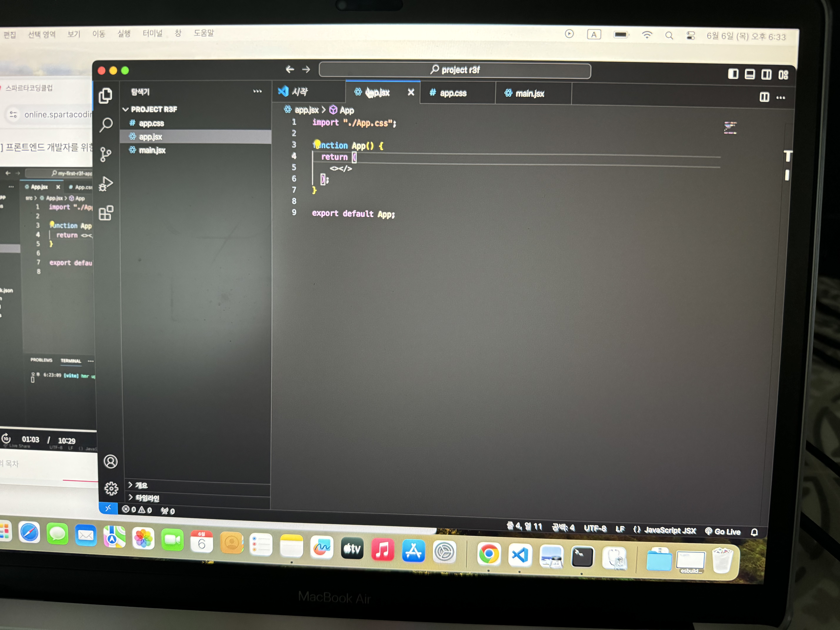Split the editor to the right
This screenshot has width=840, height=630.
764,97
